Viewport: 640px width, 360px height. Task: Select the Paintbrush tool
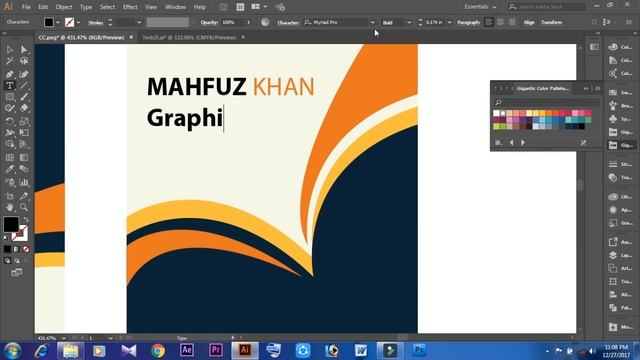pyautogui.click(x=24, y=97)
